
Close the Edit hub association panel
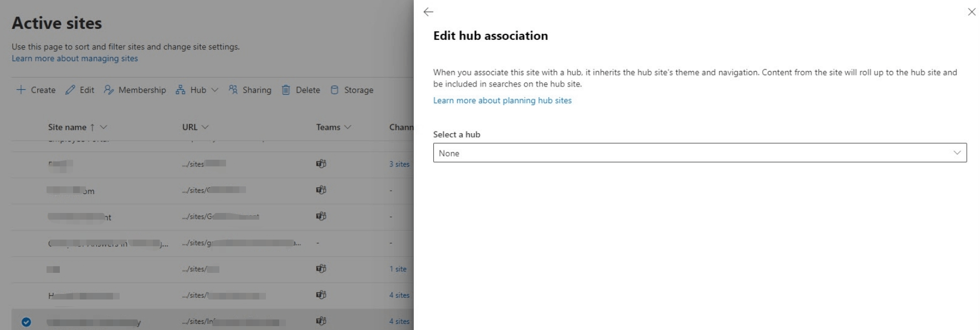coord(972,12)
